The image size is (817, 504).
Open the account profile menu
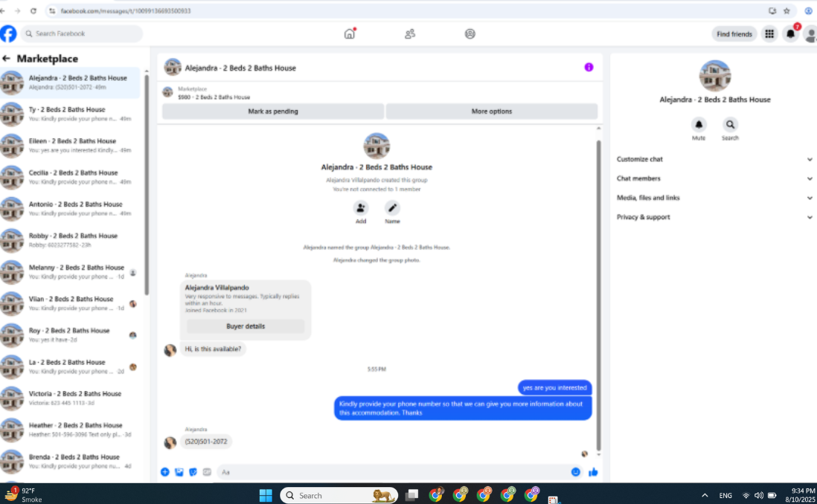click(x=810, y=34)
